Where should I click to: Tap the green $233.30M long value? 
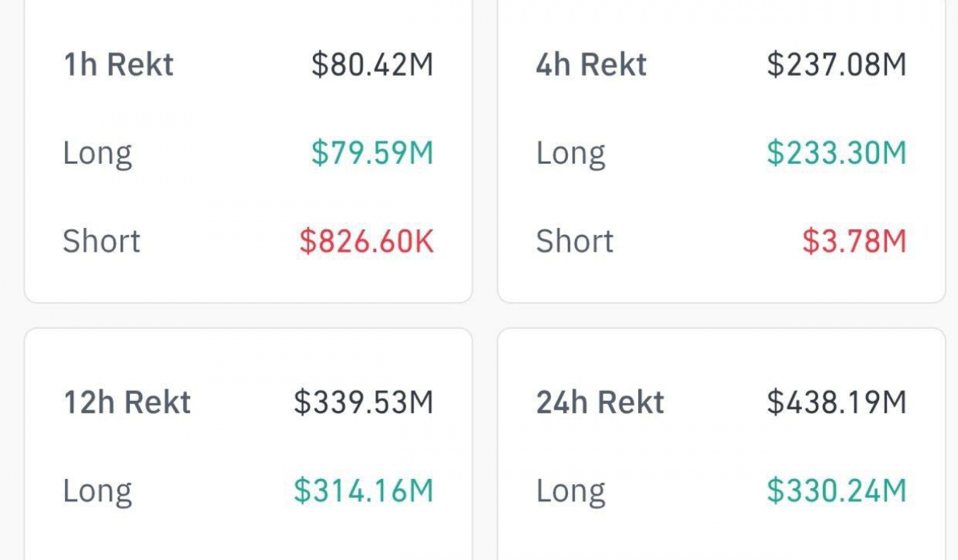(836, 153)
